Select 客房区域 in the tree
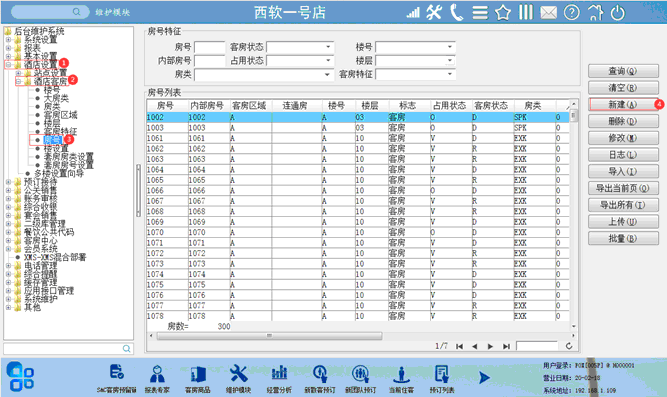 (x=60, y=115)
